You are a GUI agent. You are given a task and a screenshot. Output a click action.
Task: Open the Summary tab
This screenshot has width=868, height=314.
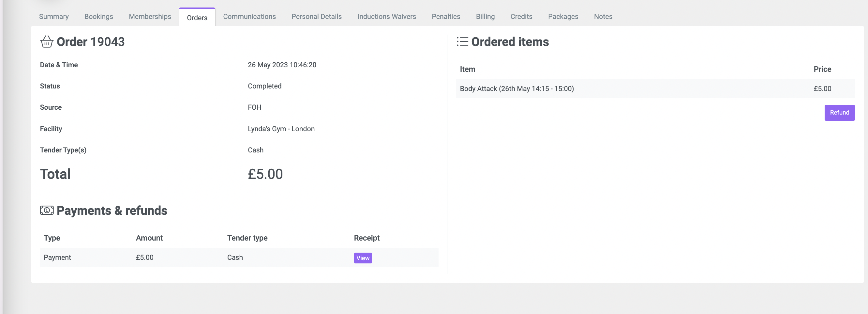coord(54,17)
